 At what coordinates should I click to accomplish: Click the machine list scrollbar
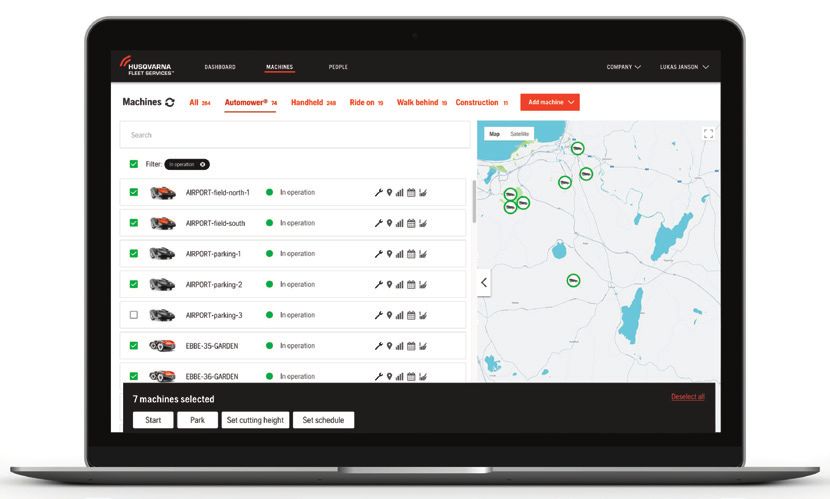click(474, 201)
